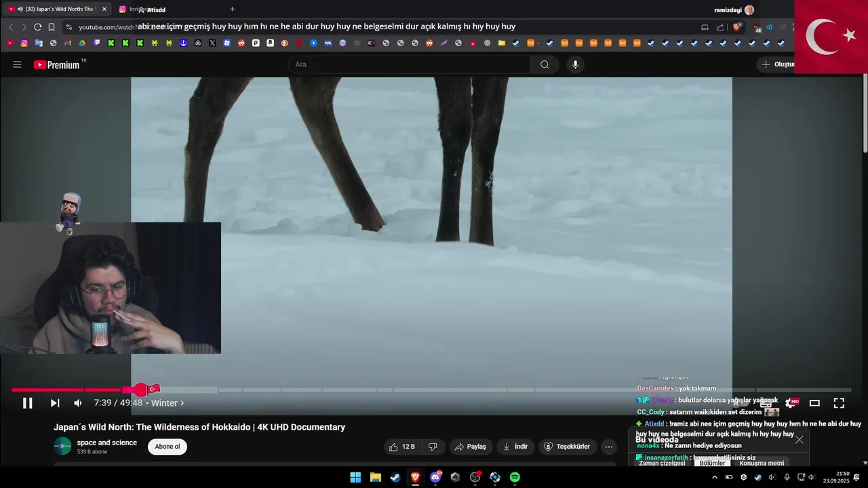
Task: Open video quality settings gear
Action: click(790, 403)
